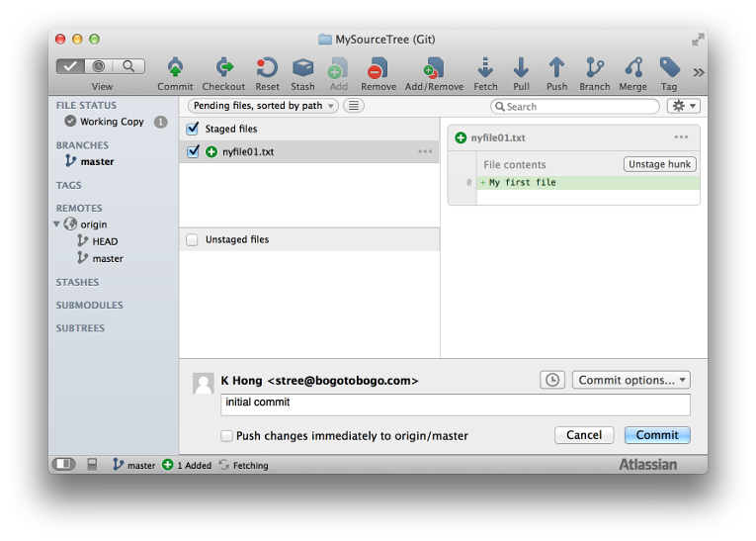Switch to Log view (clock segment)
This screenshot has height=541, width=756.
[99, 66]
